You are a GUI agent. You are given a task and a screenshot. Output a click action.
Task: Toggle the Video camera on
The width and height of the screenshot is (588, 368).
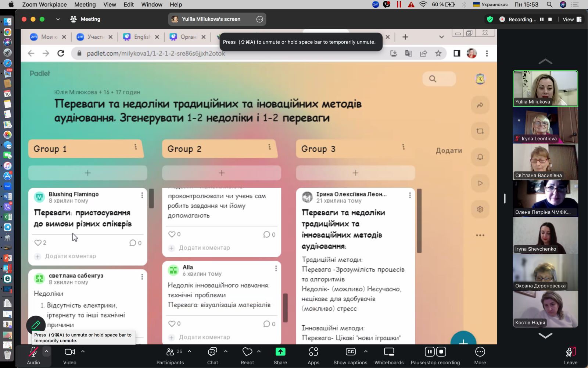pos(69,352)
